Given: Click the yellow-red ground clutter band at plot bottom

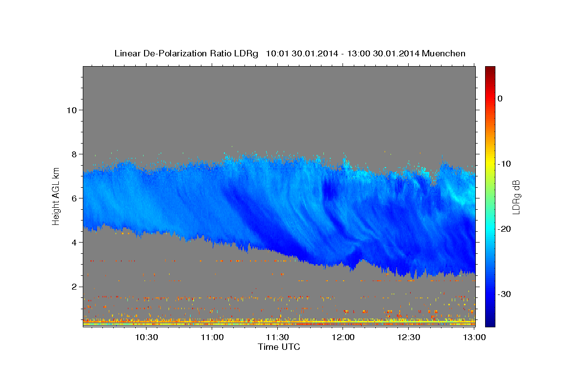Looking at the screenshot, I should (x=279, y=323).
